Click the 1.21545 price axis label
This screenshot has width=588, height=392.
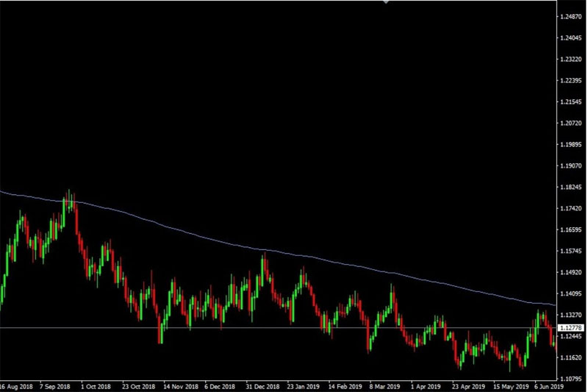pos(571,102)
